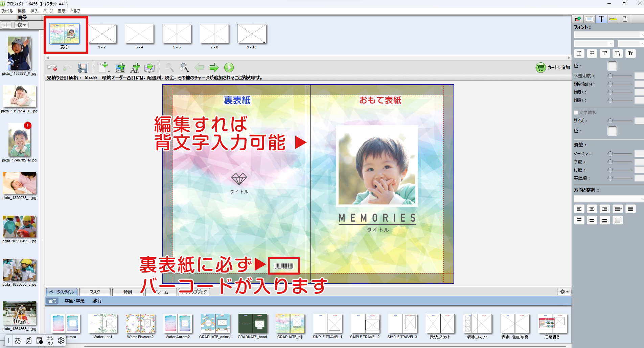Click the IME settings gear in taskbar
This screenshot has height=348, width=644.
point(61,341)
